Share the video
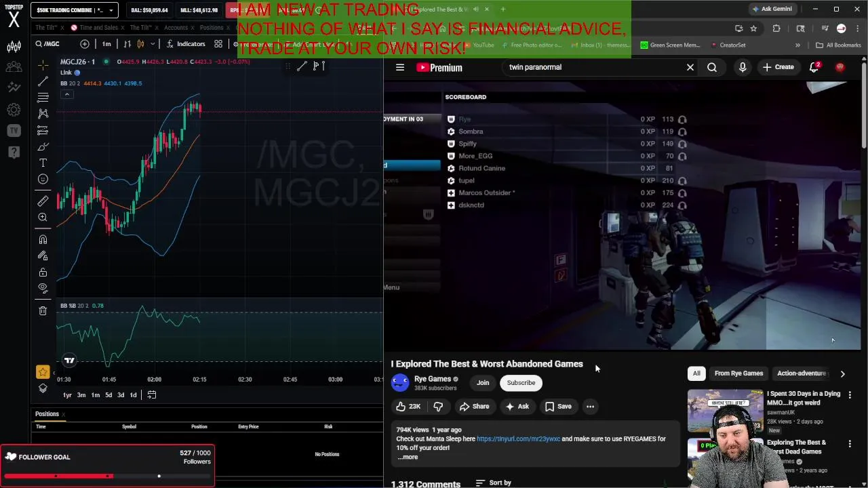The height and width of the screenshot is (488, 868). point(474,407)
